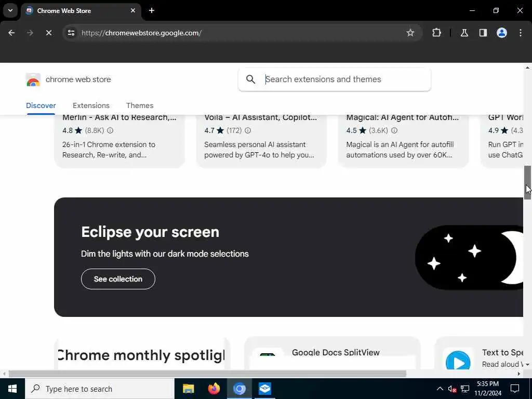Open the Magical AI Agent extension card
This screenshot has height=399, width=532.
403,141
